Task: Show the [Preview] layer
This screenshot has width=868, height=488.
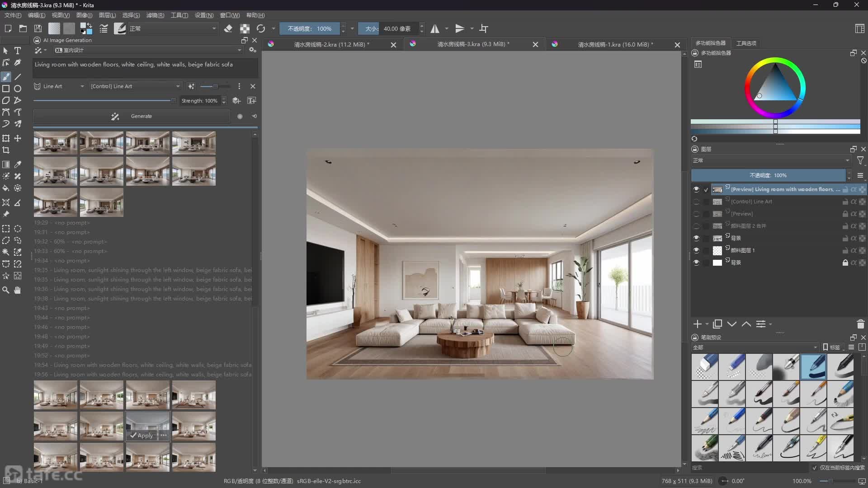Action: [x=696, y=214]
